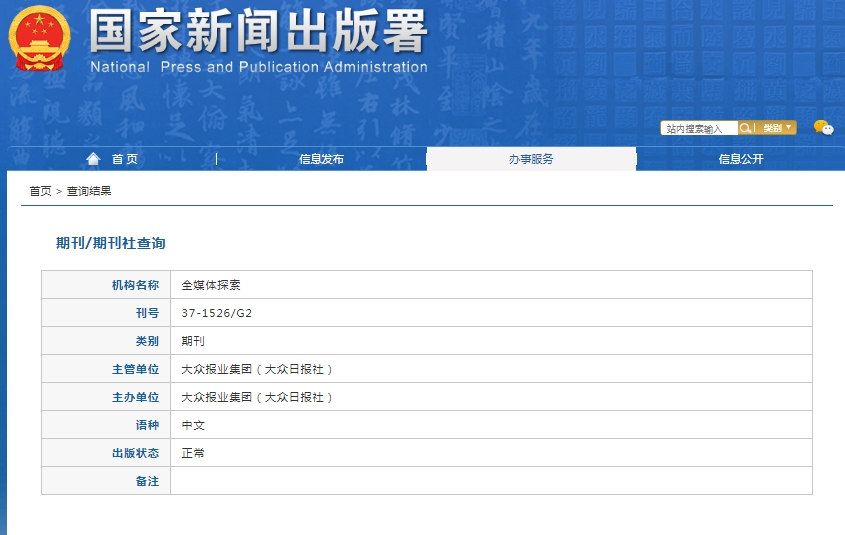The image size is (845, 535).
Task: Focus the 站内搜索输入 search field
Action: (699, 128)
